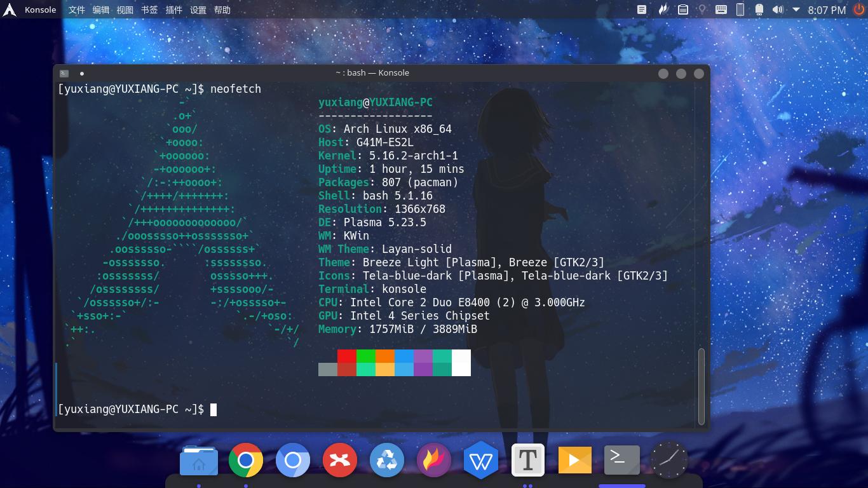This screenshot has width=868, height=488.
Task: Open XMind red icon in dock
Action: (x=340, y=460)
